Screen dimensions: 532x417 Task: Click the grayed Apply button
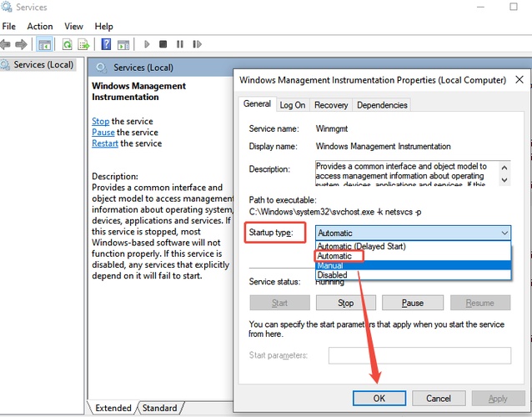498,399
